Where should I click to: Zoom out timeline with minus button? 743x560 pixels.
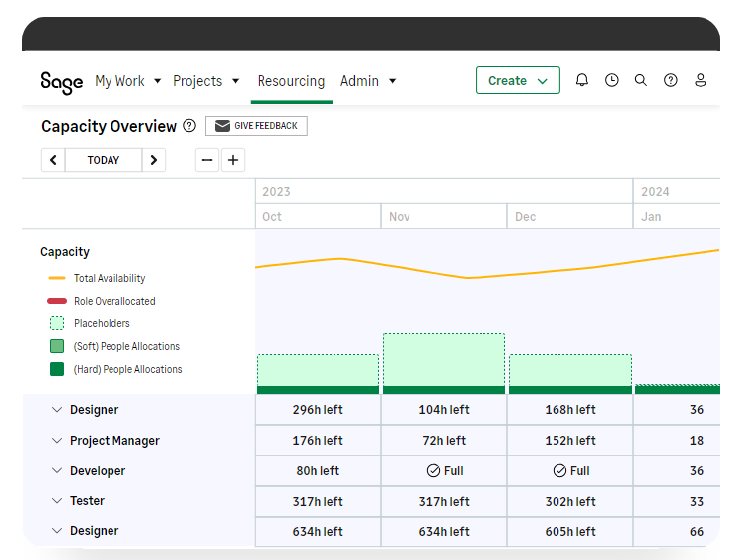point(207,160)
